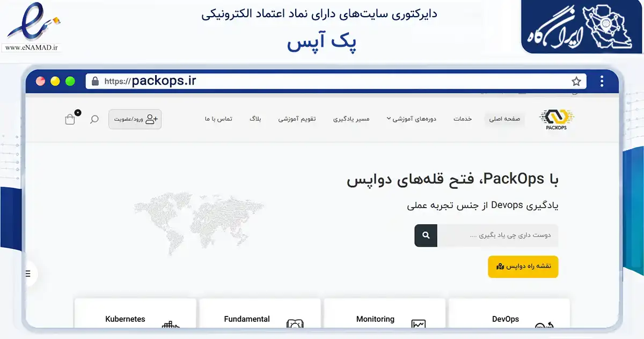Click the yellow نقشه راه دواپس button
644x339 pixels.
coord(523,267)
